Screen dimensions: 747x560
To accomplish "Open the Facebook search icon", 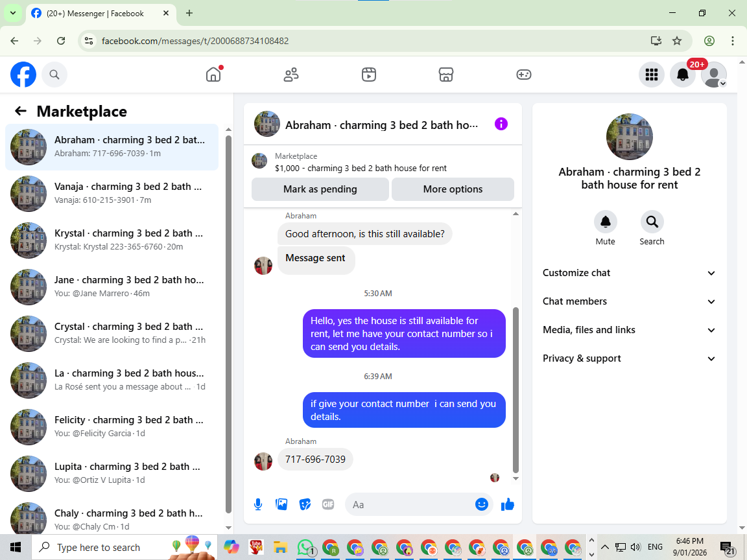I will point(54,75).
